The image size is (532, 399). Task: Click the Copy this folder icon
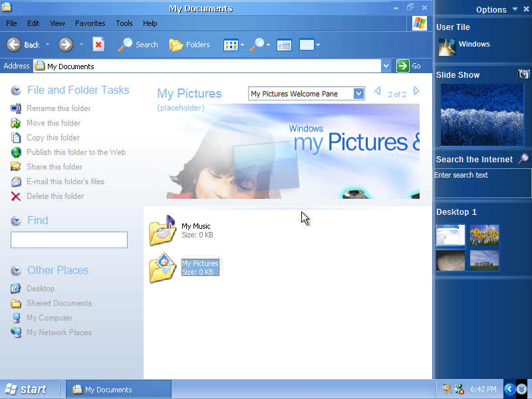(x=16, y=138)
